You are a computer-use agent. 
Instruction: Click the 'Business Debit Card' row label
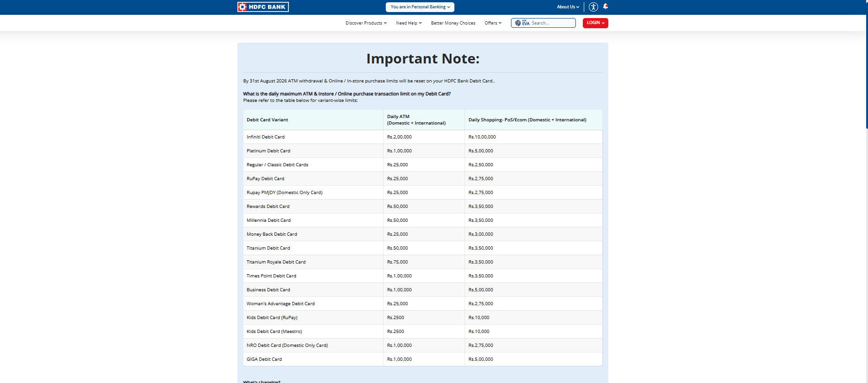(x=268, y=290)
